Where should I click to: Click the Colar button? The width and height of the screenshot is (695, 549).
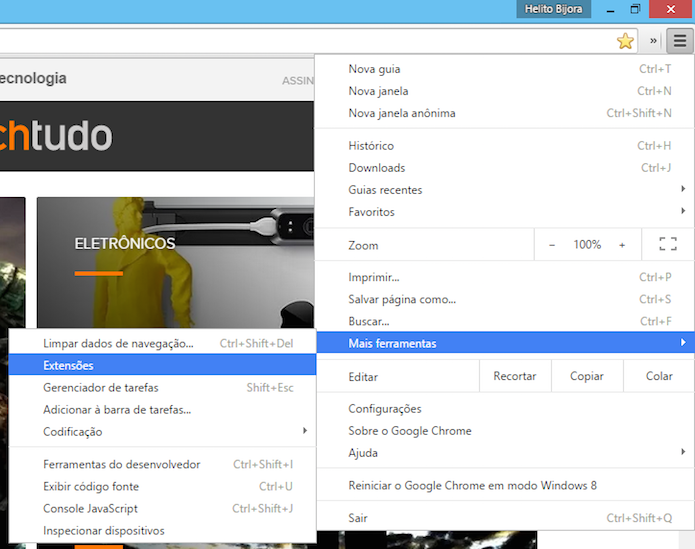(x=659, y=376)
